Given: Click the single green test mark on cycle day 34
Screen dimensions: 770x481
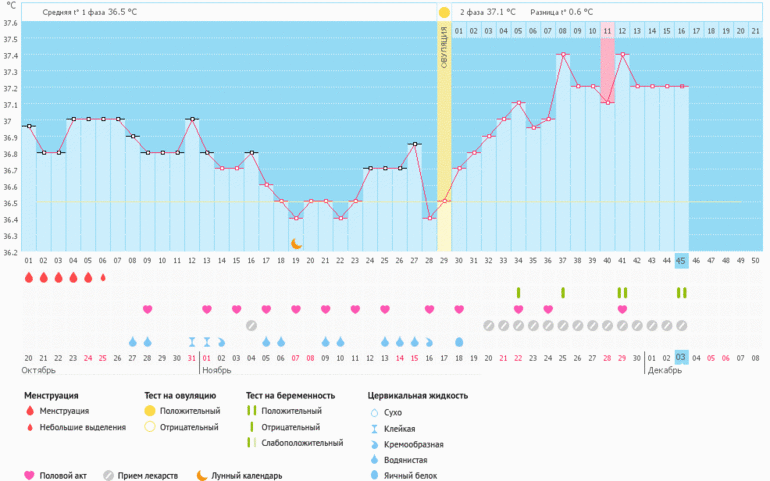Looking at the screenshot, I should [x=518, y=292].
